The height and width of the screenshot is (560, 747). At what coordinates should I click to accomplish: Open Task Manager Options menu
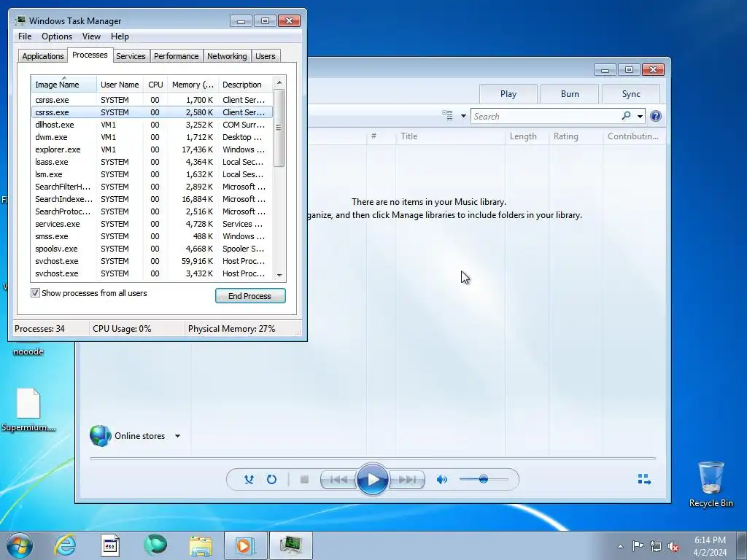57,36
